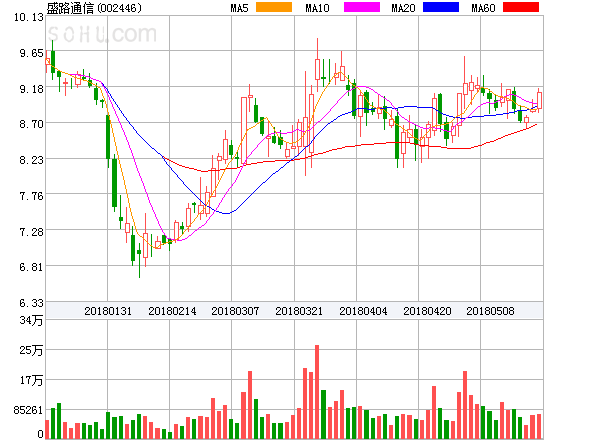600x440 pixels.
Task: Click the 6.81 price axis label
Action: 31,267
